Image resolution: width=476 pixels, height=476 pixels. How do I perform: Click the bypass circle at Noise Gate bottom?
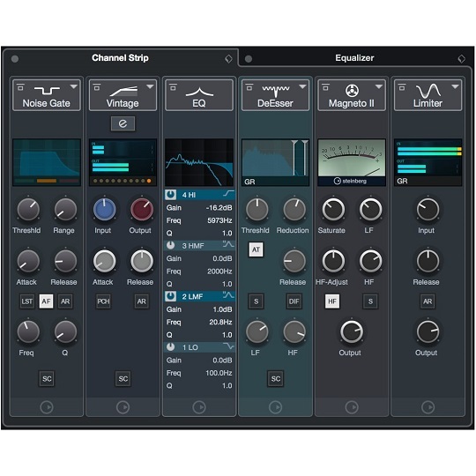(x=47, y=407)
